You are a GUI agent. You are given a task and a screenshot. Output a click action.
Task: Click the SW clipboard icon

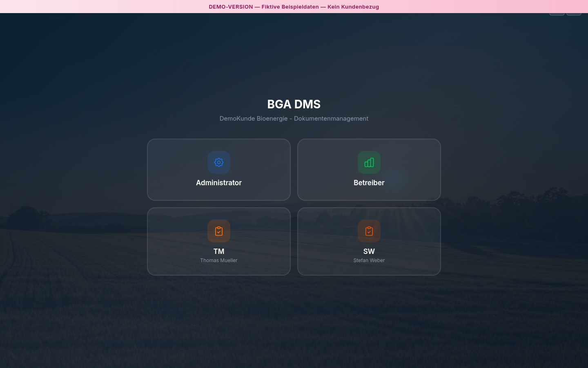369,231
